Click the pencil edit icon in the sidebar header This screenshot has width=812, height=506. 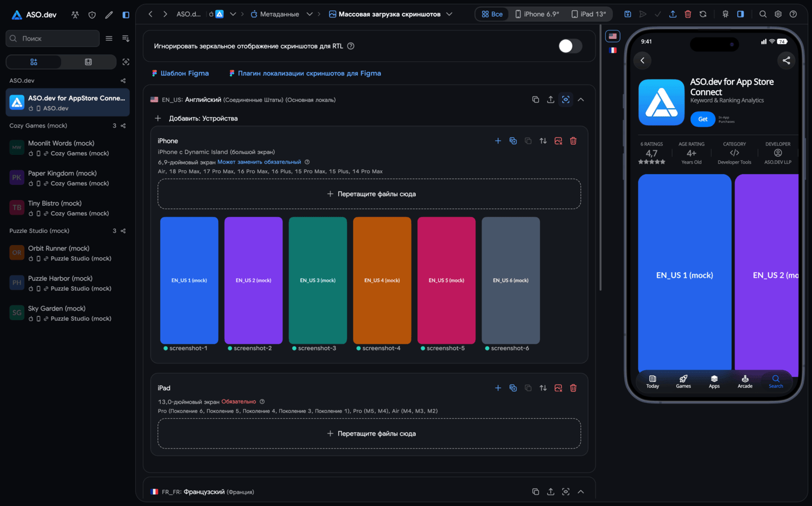pyautogui.click(x=109, y=15)
